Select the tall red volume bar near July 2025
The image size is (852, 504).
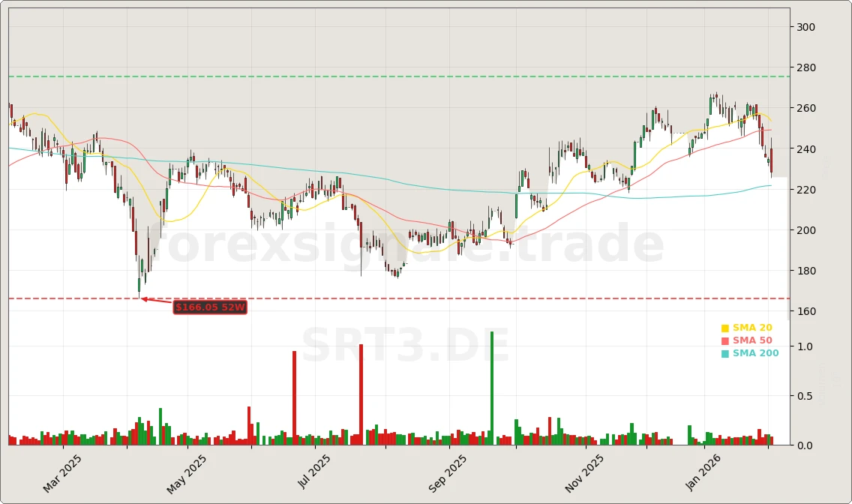pos(294,397)
